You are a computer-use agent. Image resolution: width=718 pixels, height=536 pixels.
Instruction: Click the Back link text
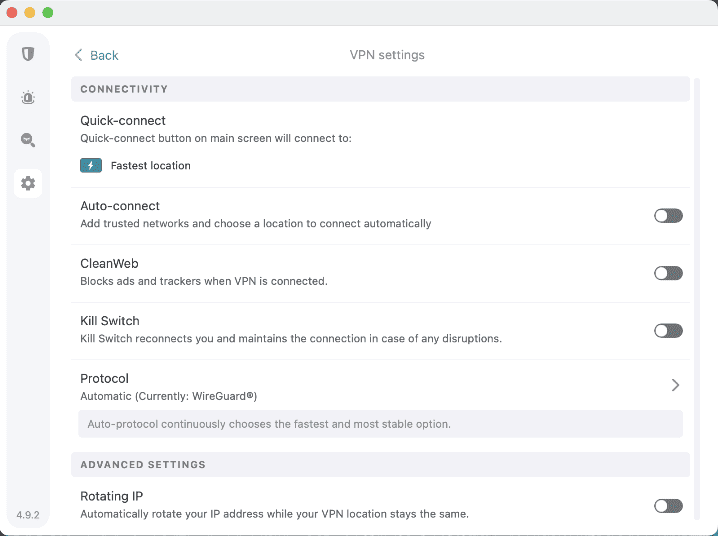click(x=104, y=55)
